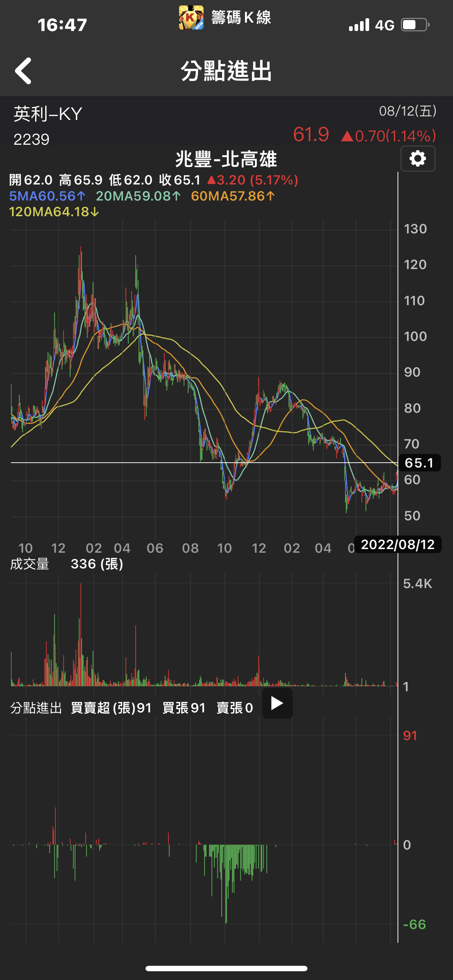The image size is (453, 980).
Task: Tap the 兆豐-北高雄 broker branch title
Action: 226,159
